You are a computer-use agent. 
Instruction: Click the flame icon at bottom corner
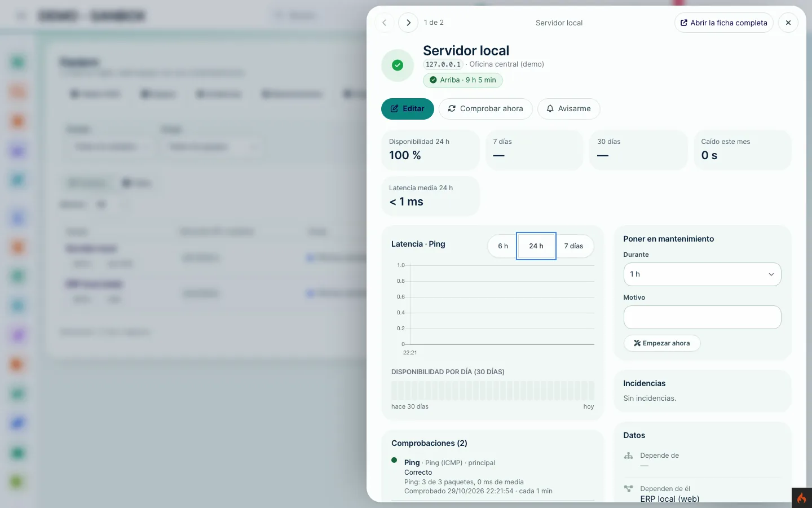[801, 498]
